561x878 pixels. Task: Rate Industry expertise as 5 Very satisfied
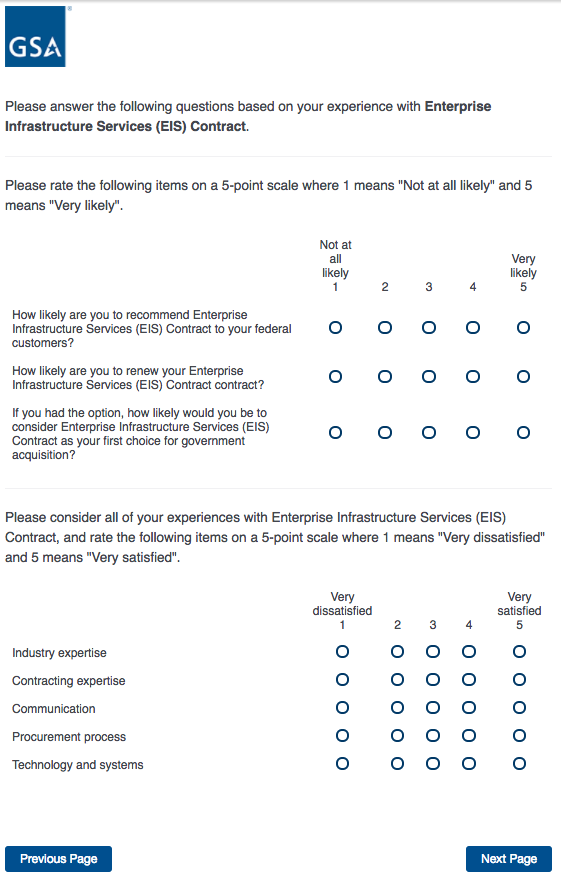(x=520, y=652)
